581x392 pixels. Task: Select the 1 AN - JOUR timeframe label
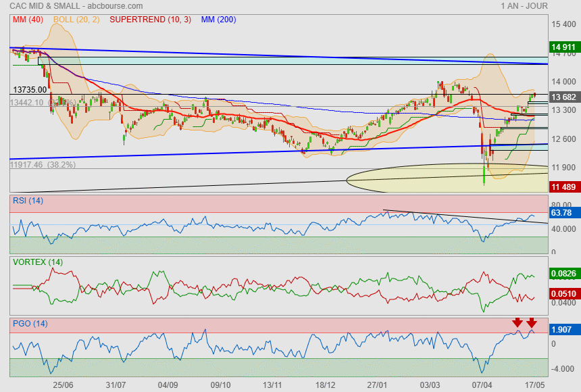click(524, 6)
